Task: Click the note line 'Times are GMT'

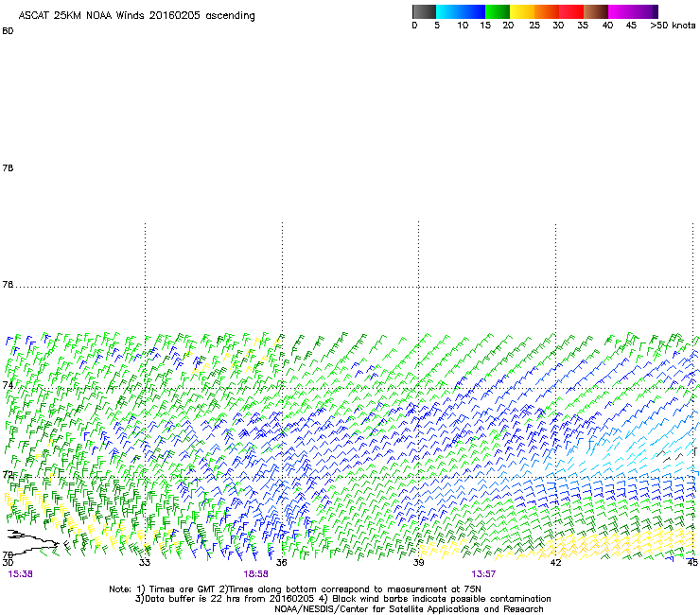Action: tap(183, 589)
